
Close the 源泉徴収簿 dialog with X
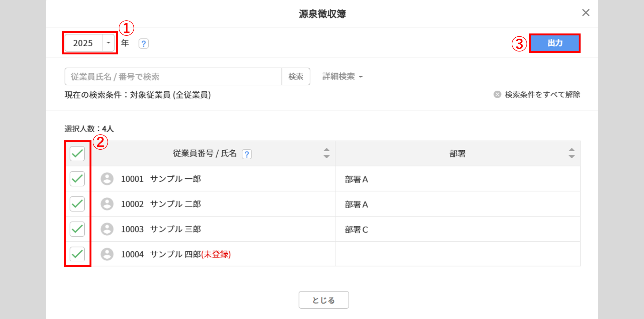586,13
